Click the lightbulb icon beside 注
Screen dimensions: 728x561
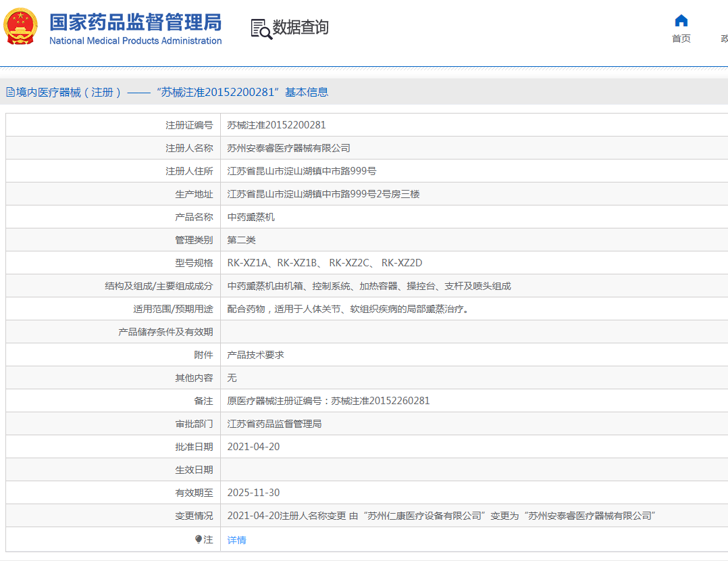click(199, 539)
